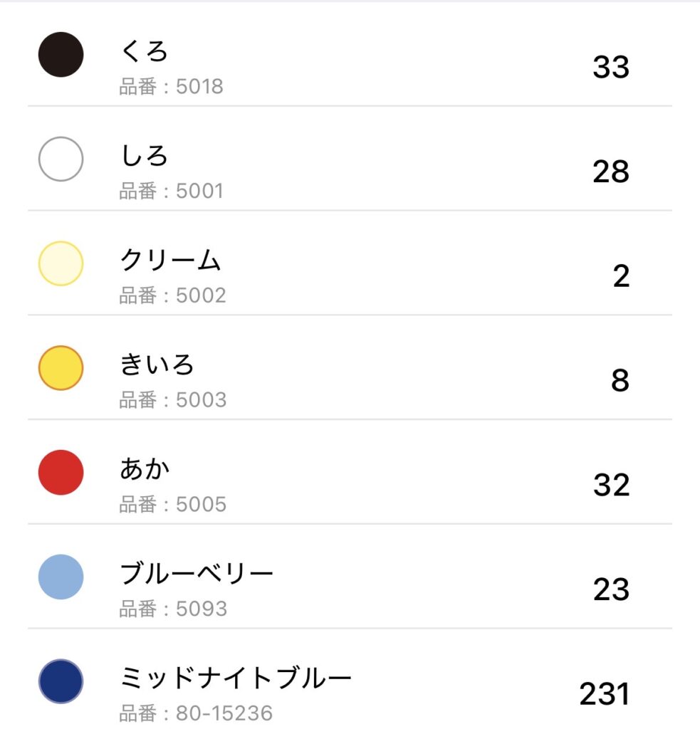Tap the cream クリーム color circle

tap(61, 263)
